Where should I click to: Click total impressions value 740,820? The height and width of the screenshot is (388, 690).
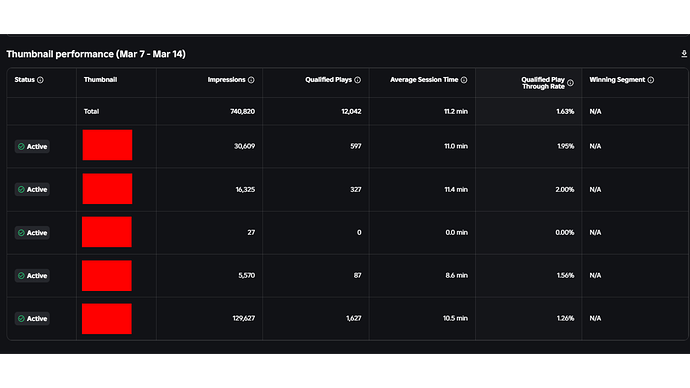tap(242, 111)
